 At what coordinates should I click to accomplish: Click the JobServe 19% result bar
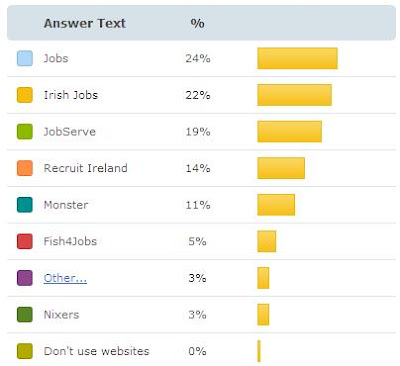pos(289,131)
